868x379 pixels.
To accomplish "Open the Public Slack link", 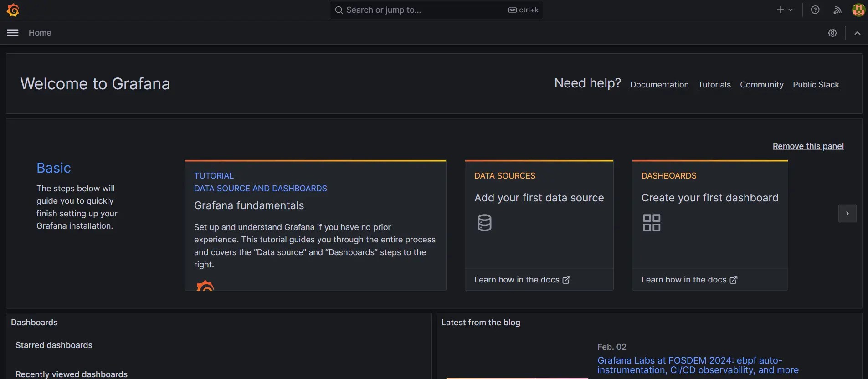I will coord(816,85).
